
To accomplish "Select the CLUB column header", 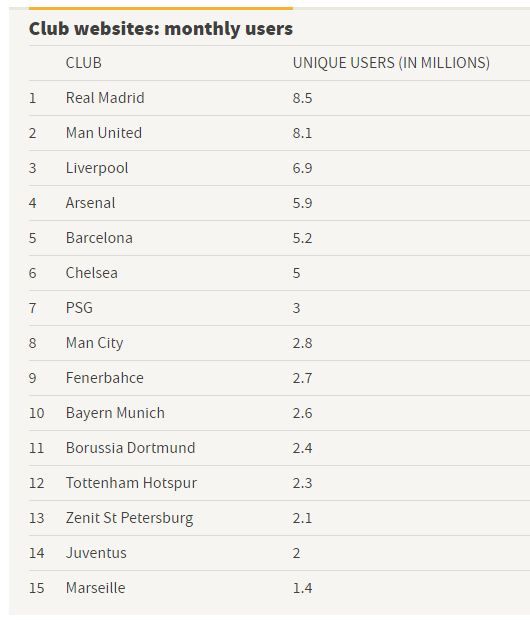I will point(83,63).
